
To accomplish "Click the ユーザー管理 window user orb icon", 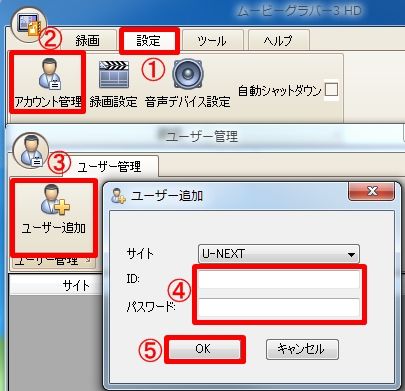I will click(x=31, y=151).
